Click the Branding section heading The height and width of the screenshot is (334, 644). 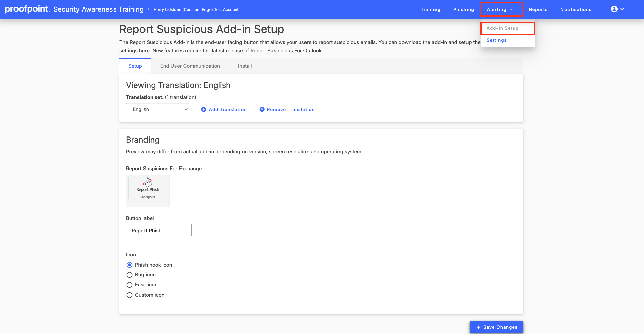pos(143,140)
